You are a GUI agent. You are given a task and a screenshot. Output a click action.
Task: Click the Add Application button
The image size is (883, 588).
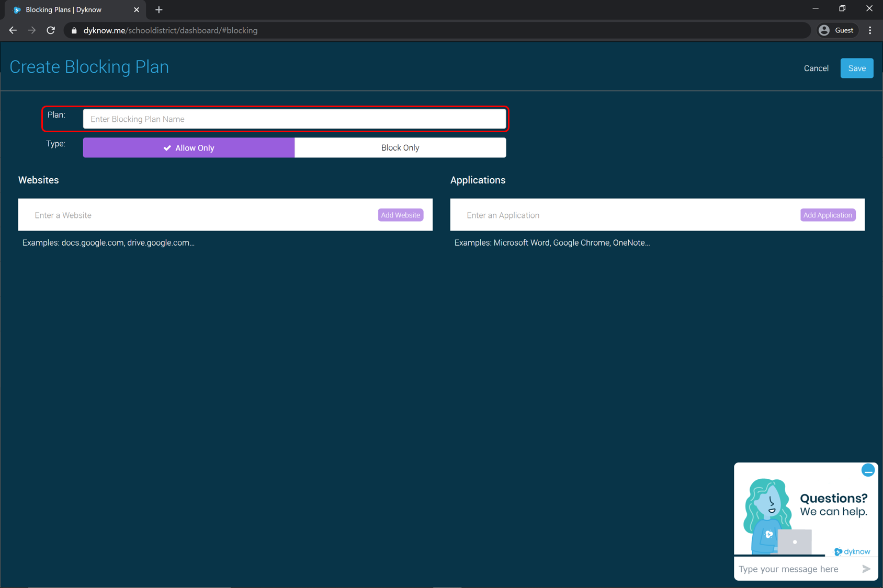pyautogui.click(x=828, y=215)
